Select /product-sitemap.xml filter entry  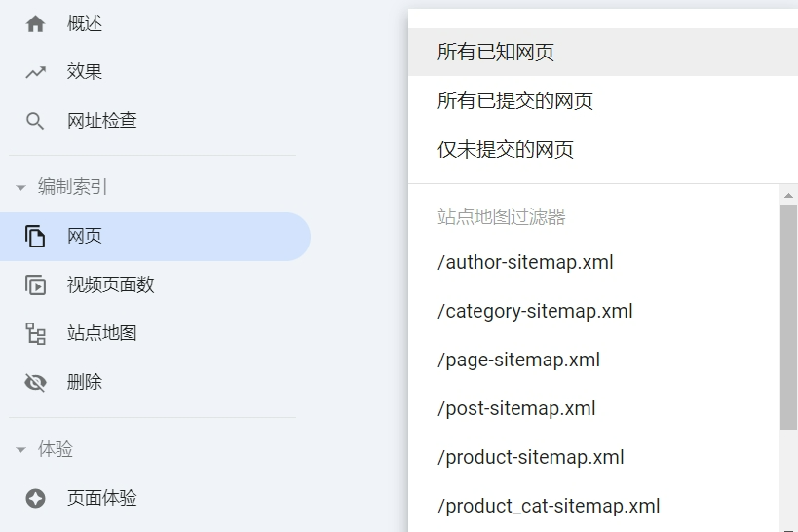click(531, 457)
